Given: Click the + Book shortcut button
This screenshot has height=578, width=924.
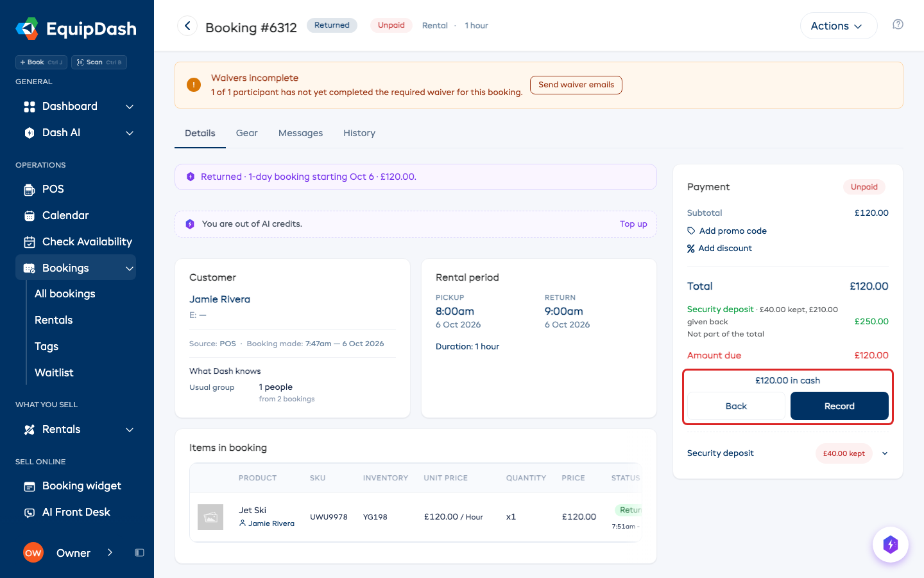Looking at the screenshot, I should pyautogui.click(x=42, y=62).
